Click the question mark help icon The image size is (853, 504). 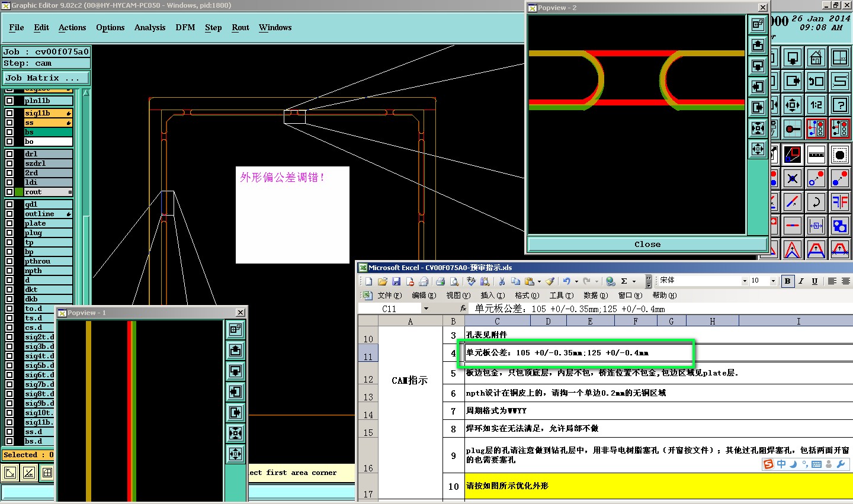coord(840,105)
